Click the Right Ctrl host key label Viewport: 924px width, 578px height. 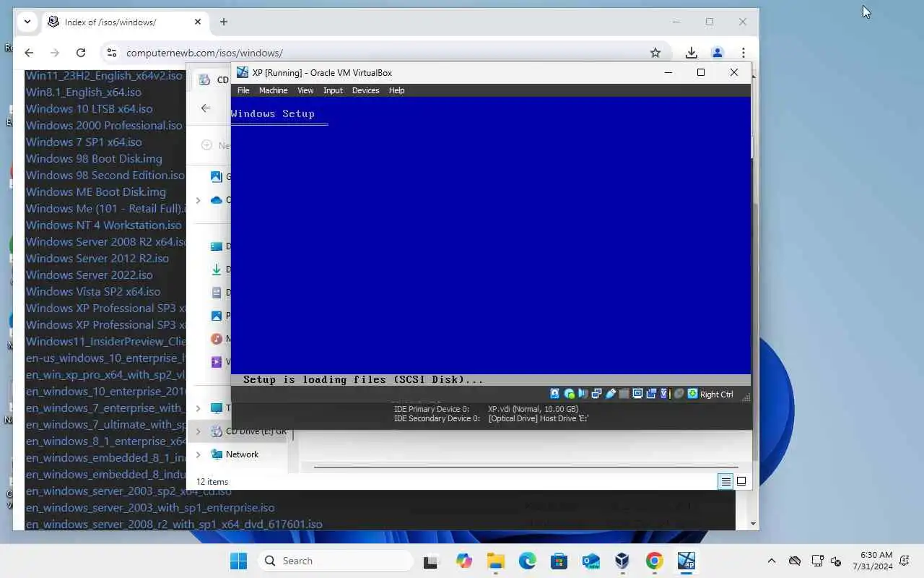tap(716, 394)
